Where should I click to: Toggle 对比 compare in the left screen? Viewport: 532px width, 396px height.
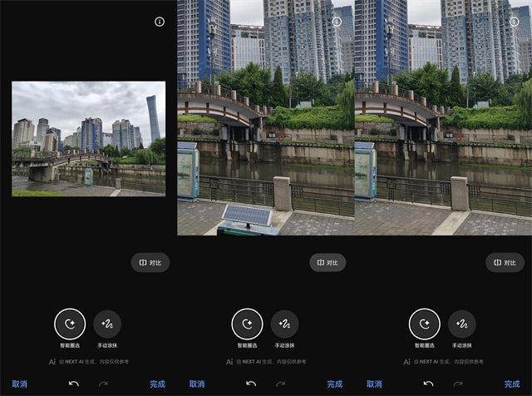coord(150,263)
